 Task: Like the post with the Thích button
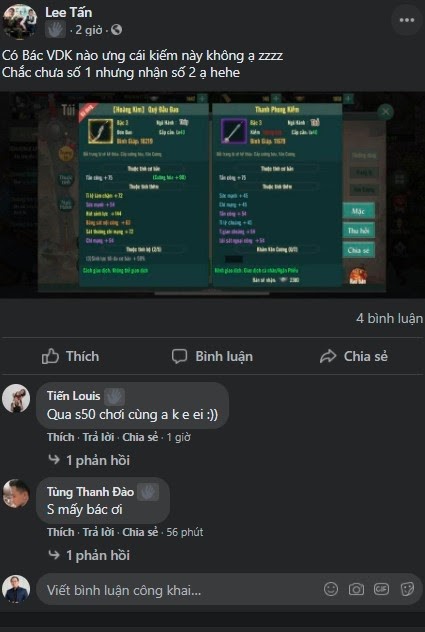(x=71, y=356)
